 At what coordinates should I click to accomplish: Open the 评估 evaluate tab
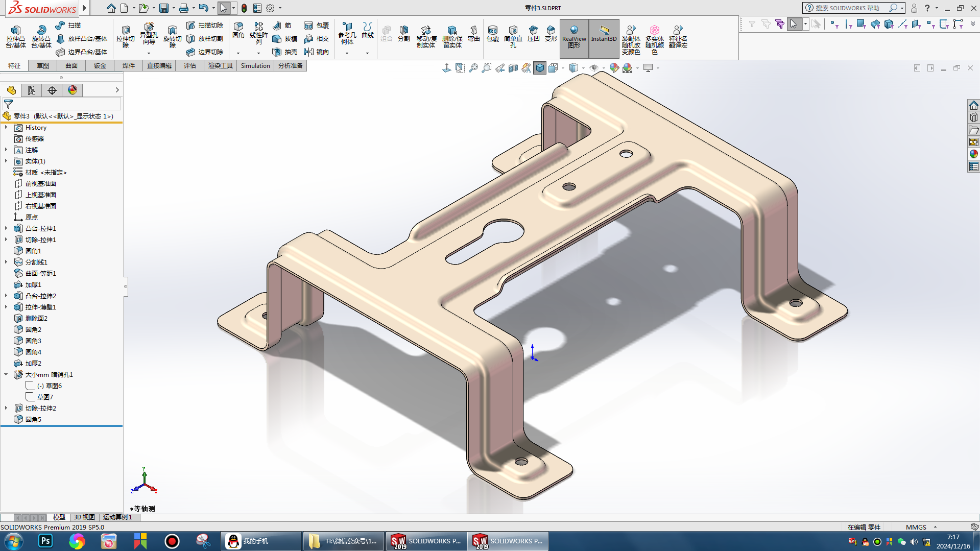pyautogui.click(x=190, y=65)
